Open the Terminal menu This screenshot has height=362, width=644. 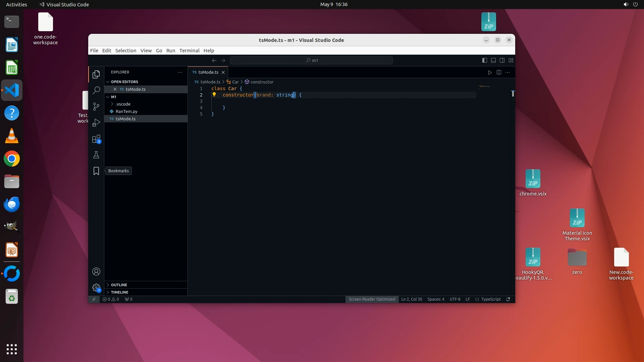pos(189,51)
